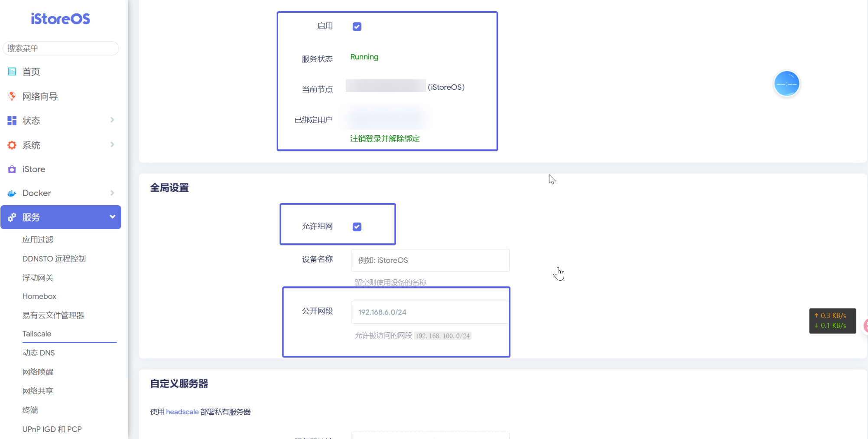This screenshot has height=439, width=868.
Task: Open 终端 submenu item
Action: [30, 410]
